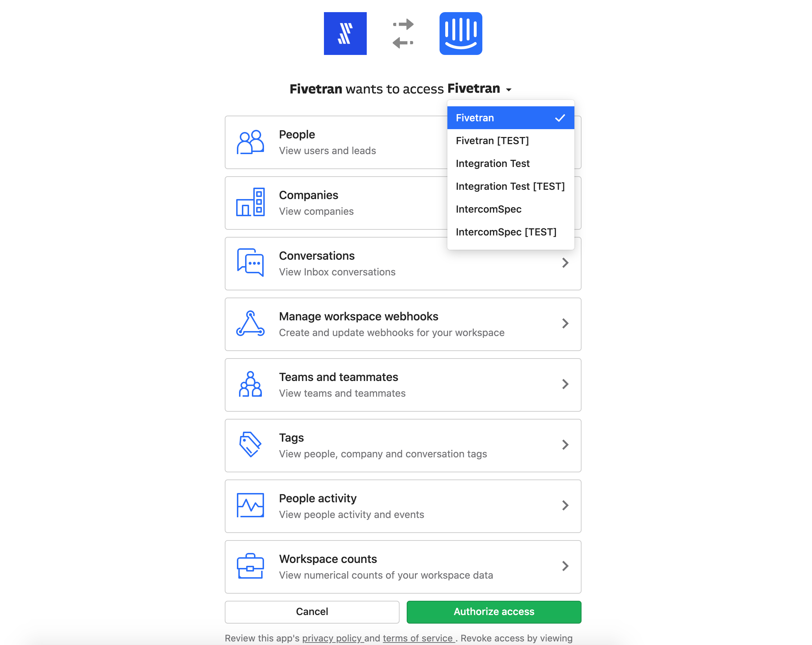
Task: Click 'View people, company and conversation tags'
Action: (x=383, y=454)
